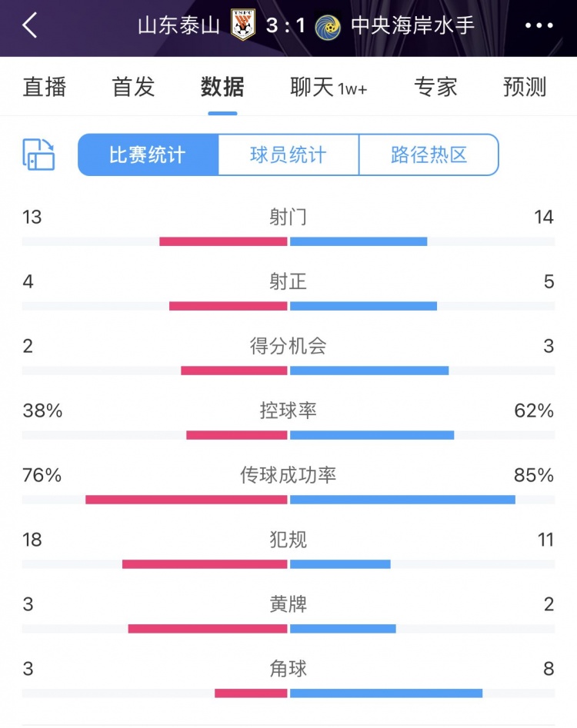This screenshot has height=728, width=577.
Task: Switch to the 直播 tab
Action: point(45,87)
